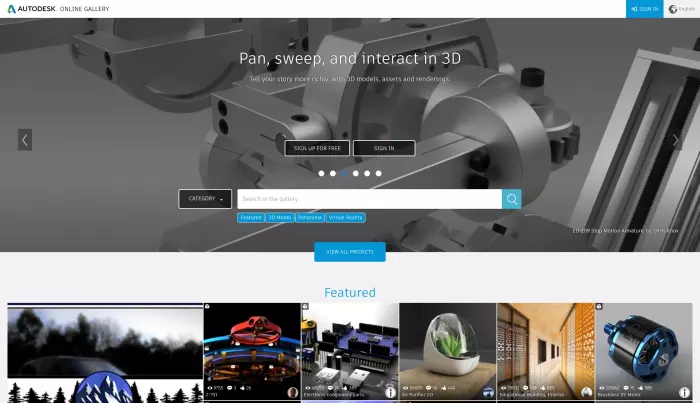The image size is (700, 403).
Task: Select the second carousel dot
Action: [333, 174]
